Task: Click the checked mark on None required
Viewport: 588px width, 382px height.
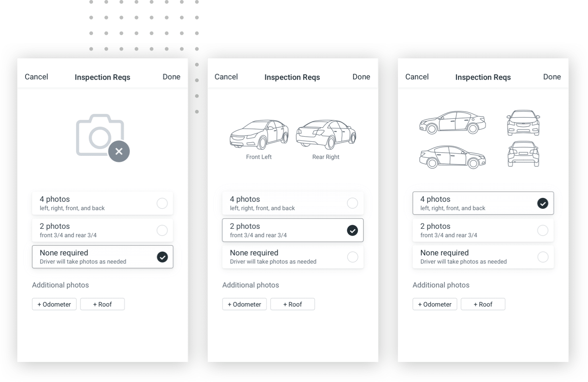Action: click(x=162, y=257)
